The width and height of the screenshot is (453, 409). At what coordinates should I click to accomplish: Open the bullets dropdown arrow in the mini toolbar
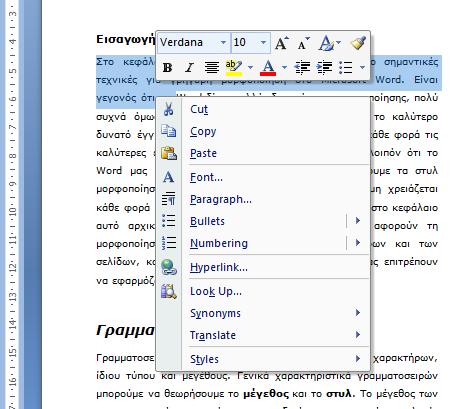(x=362, y=68)
